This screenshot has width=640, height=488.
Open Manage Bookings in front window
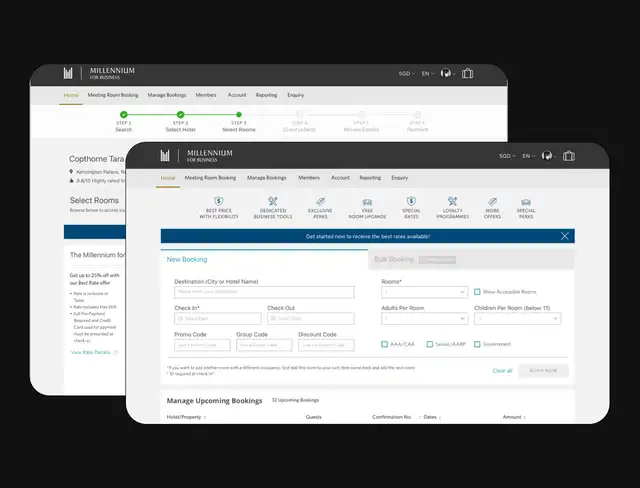click(267, 178)
